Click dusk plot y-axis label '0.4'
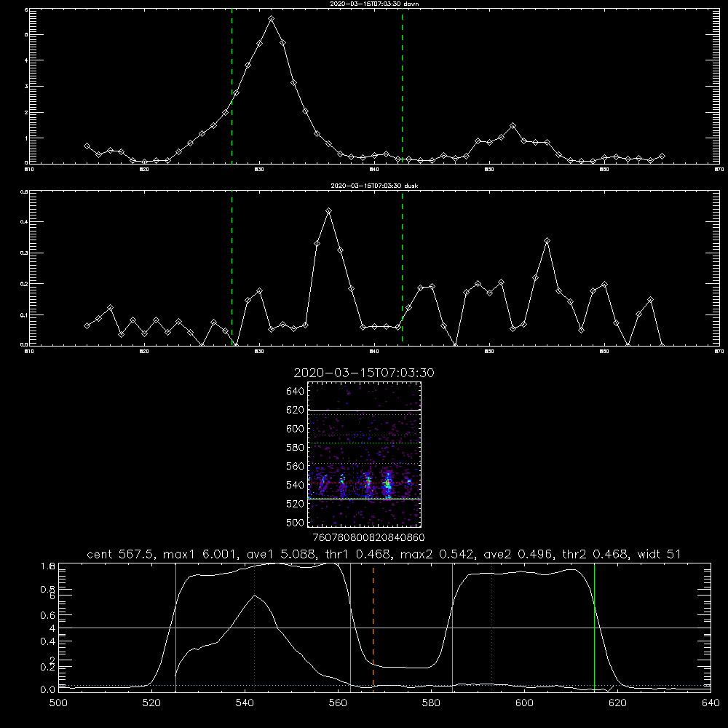The height and width of the screenshot is (728, 728). (24, 222)
